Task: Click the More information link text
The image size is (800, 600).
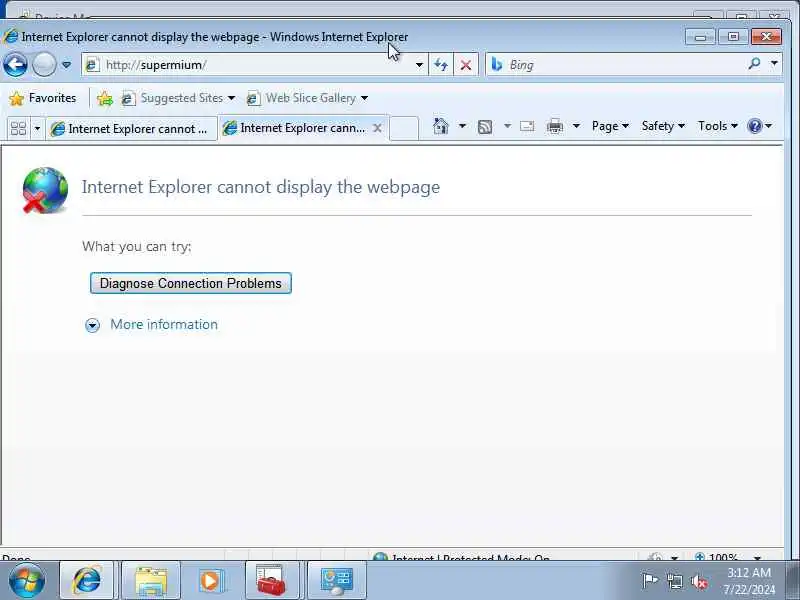Action: tap(164, 324)
